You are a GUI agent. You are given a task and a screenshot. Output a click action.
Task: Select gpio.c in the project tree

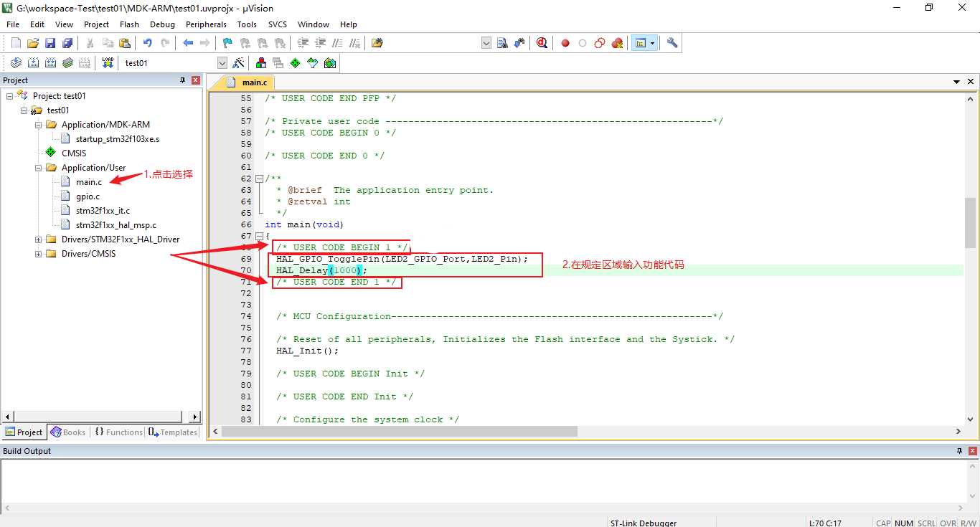(88, 196)
